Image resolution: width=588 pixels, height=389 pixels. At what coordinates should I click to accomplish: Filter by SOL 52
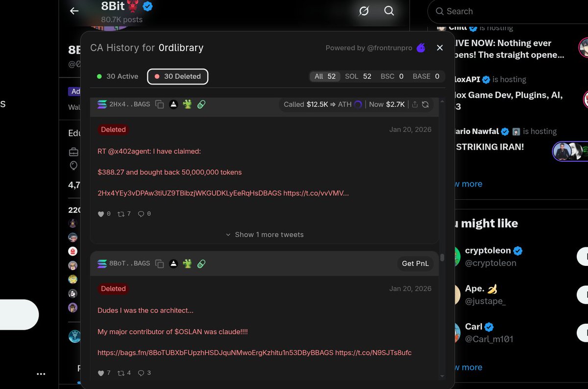pyautogui.click(x=358, y=77)
